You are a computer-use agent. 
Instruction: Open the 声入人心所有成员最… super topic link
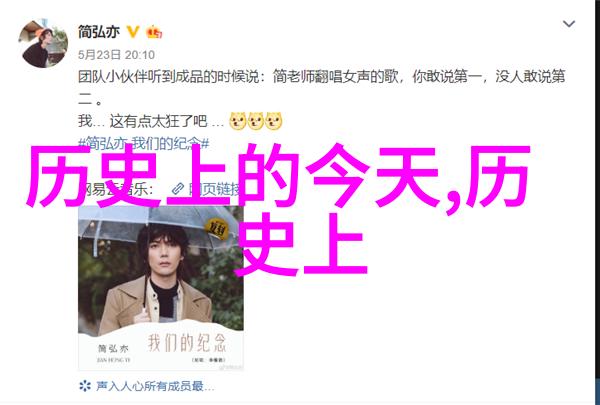pyautogui.click(x=155, y=386)
